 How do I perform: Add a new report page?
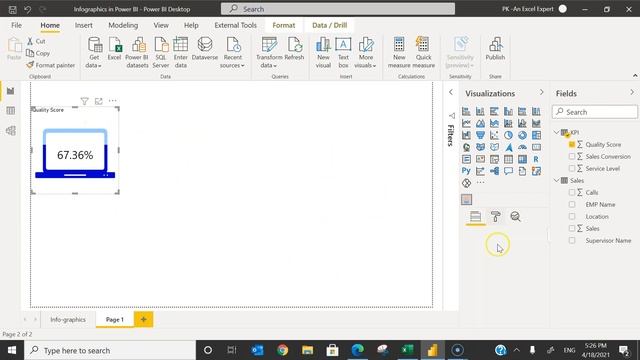143,320
